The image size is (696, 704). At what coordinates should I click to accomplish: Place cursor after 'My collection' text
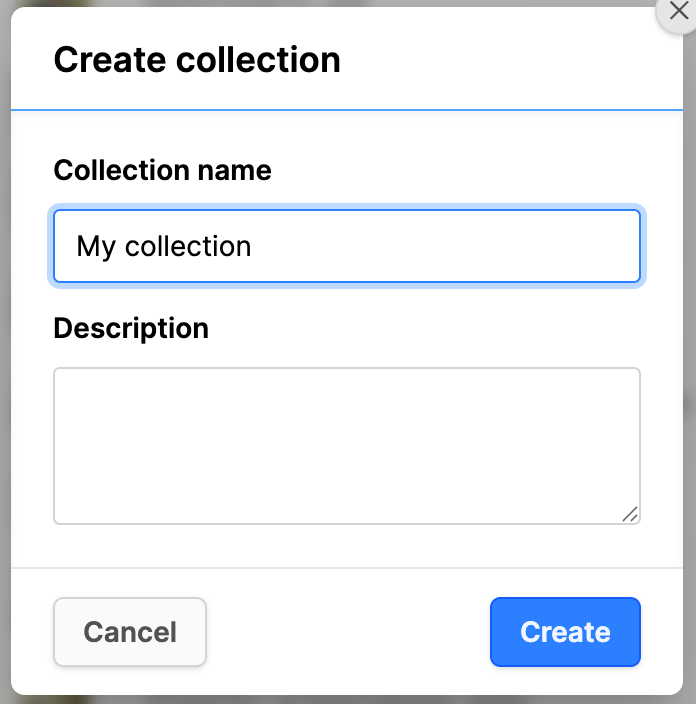[254, 246]
